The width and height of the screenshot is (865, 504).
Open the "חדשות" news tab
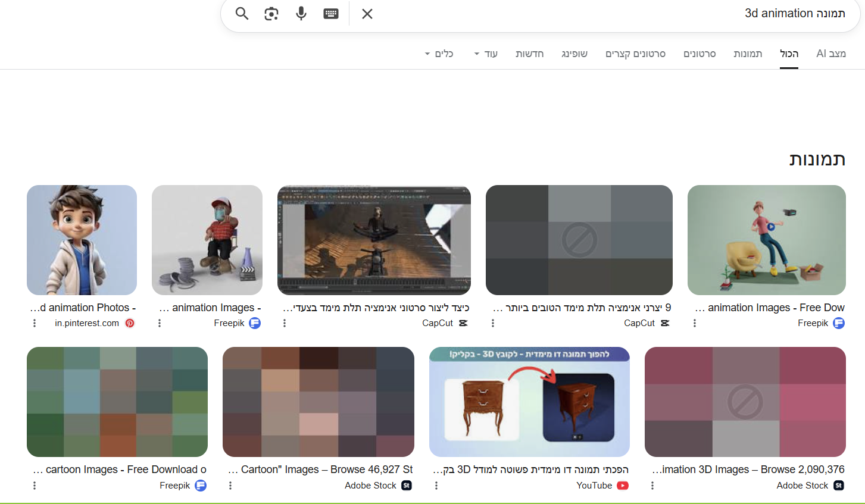530,54
